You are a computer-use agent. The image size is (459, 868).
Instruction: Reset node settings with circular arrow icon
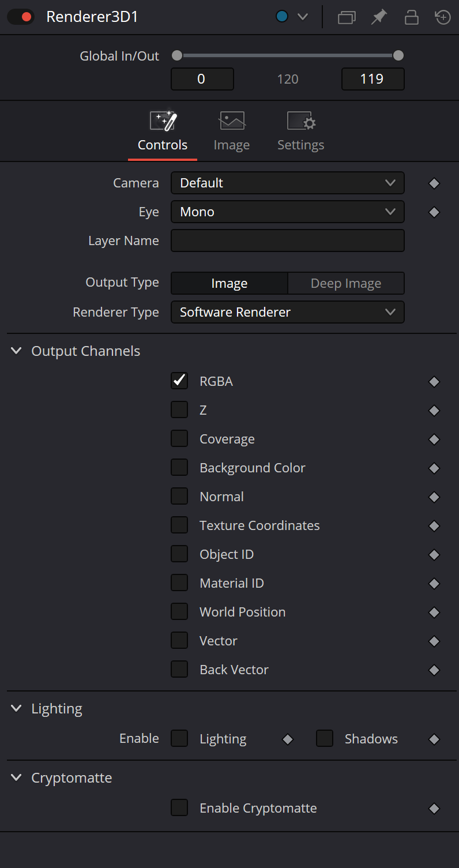click(x=442, y=17)
